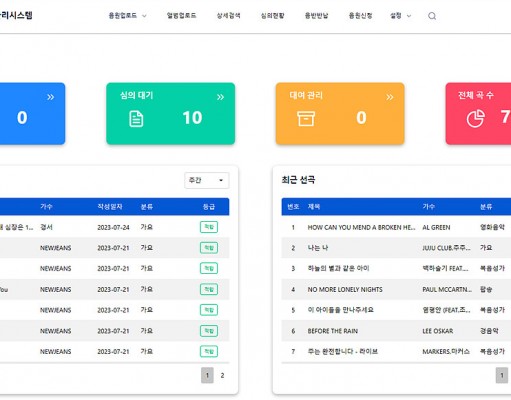This screenshot has width=511, height=400.
Task: Click the 심의 대기 card title
Action: click(136, 95)
